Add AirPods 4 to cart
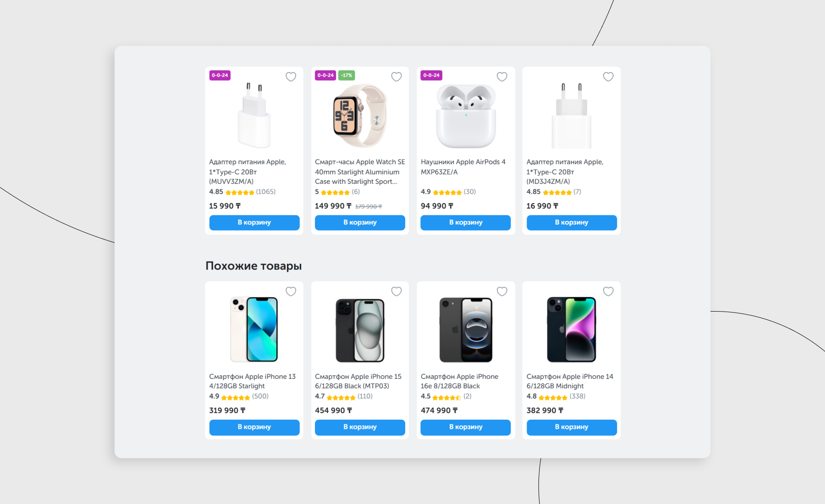The width and height of the screenshot is (825, 504). 466,223
